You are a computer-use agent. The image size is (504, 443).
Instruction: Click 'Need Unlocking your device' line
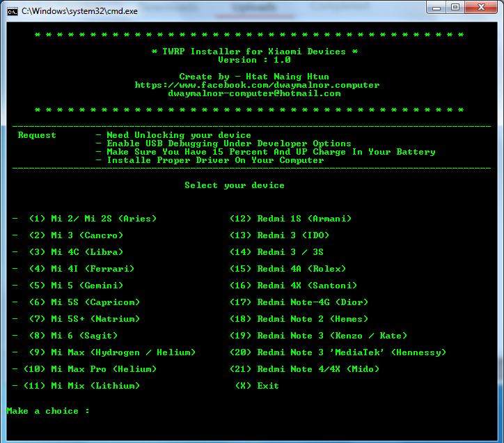[179, 135]
